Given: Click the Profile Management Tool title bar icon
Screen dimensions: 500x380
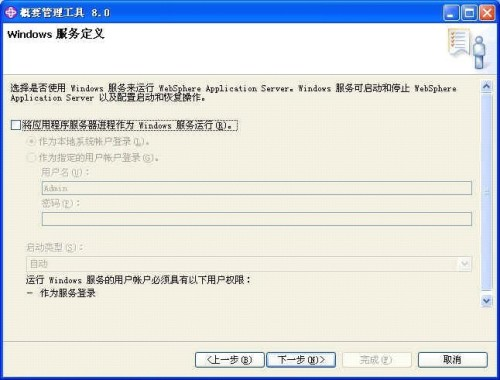Looking at the screenshot, I should point(10,12).
